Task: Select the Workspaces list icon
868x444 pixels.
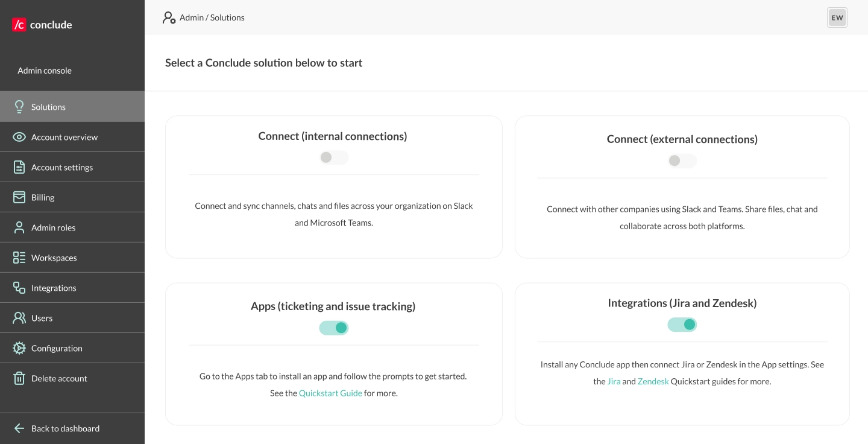Action: pyautogui.click(x=19, y=257)
